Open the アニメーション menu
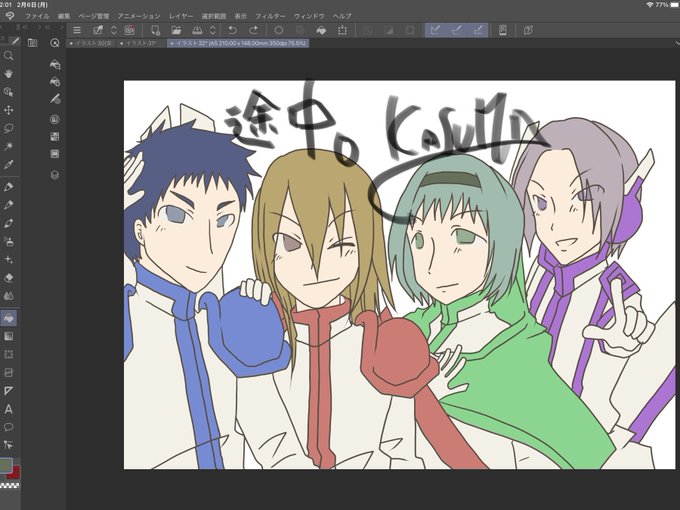 click(139, 16)
